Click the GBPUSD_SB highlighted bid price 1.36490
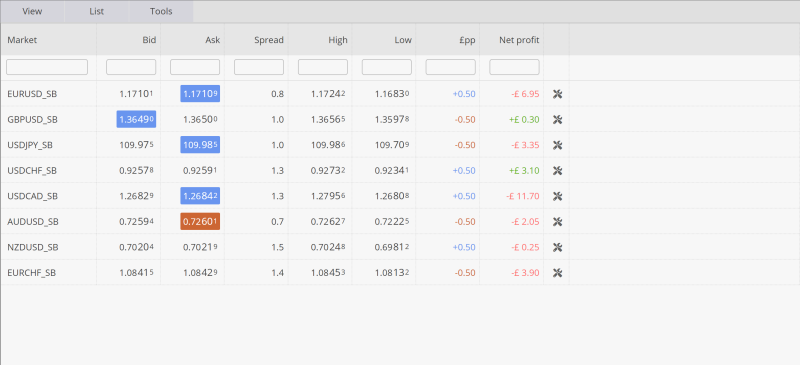 (x=136, y=119)
